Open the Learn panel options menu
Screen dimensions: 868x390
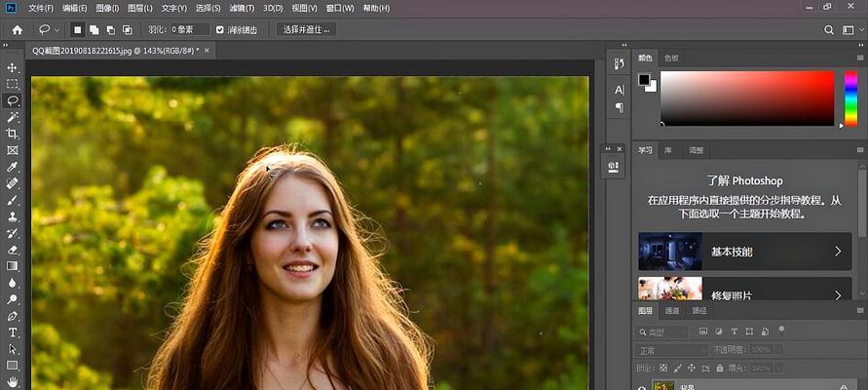tap(860, 149)
